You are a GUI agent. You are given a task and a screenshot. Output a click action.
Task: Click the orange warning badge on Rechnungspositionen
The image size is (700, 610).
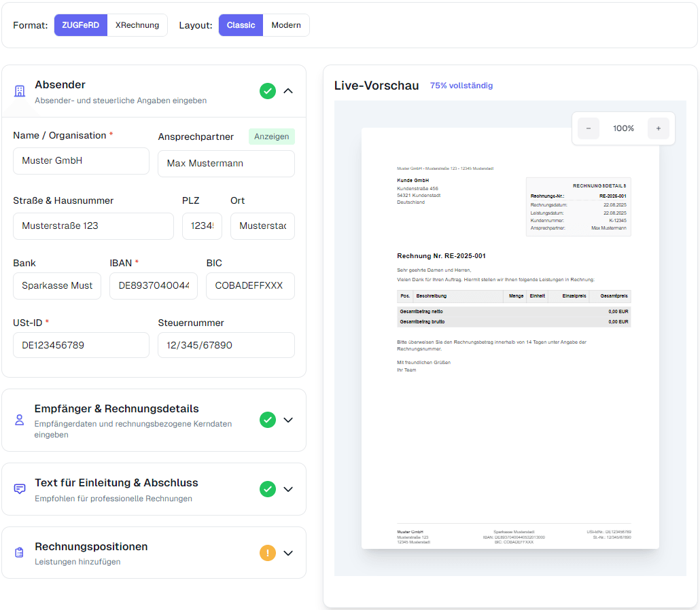tap(268, 553)
